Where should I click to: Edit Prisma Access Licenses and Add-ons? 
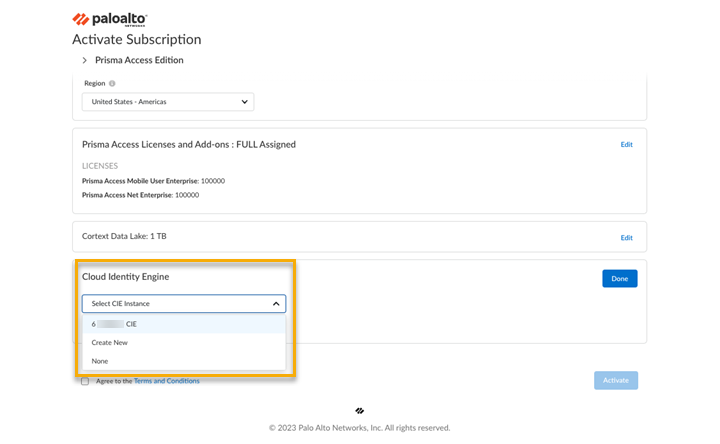(x=626, y=145)
